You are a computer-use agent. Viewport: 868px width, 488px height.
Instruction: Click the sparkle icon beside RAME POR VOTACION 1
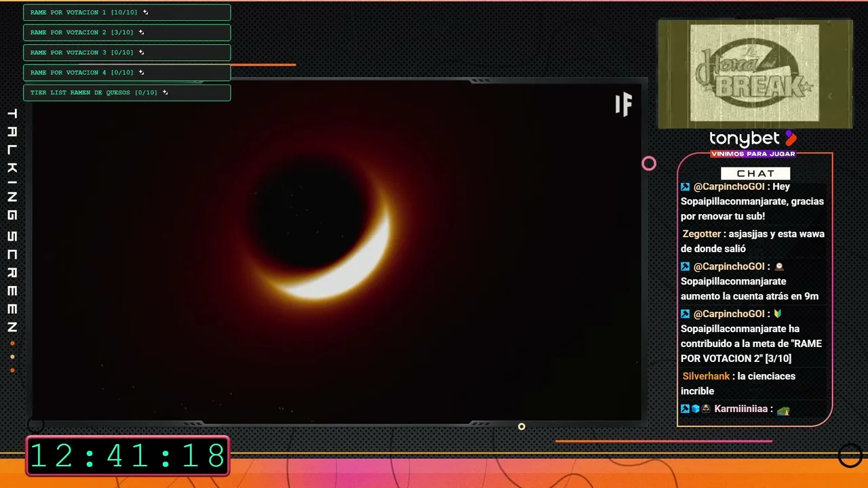[146, 12]
